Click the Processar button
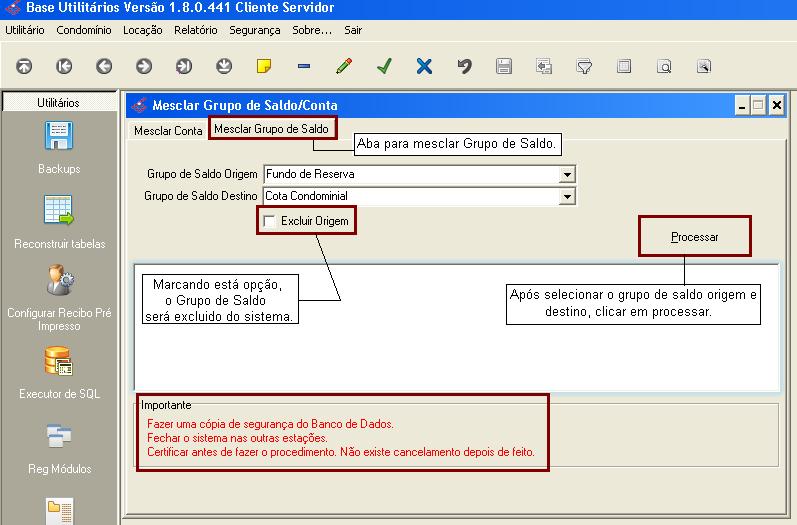Screen dimensions: 797x525 coord(694,237)
